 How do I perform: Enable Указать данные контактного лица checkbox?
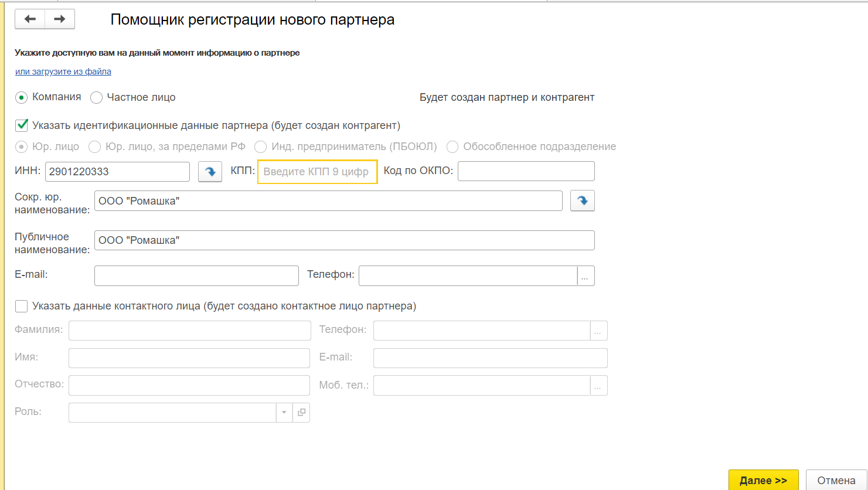click(22, 306)
